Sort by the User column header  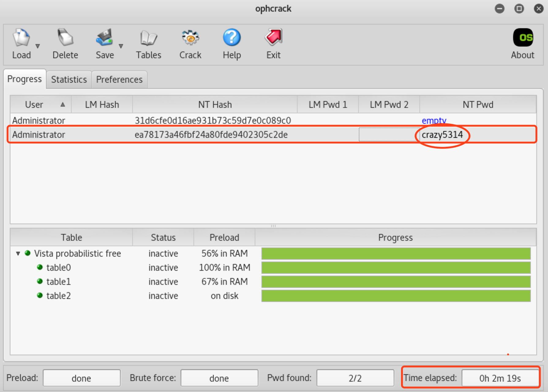click(41, 104)
